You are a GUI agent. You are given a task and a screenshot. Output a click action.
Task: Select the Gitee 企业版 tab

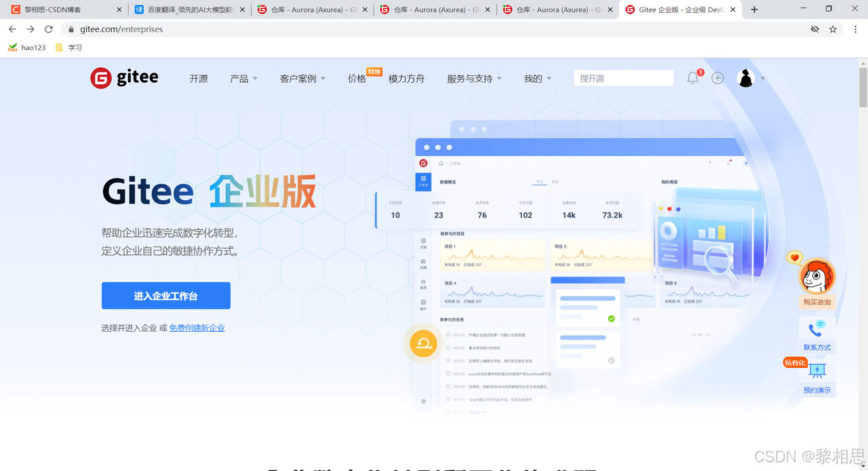point(680,10)
